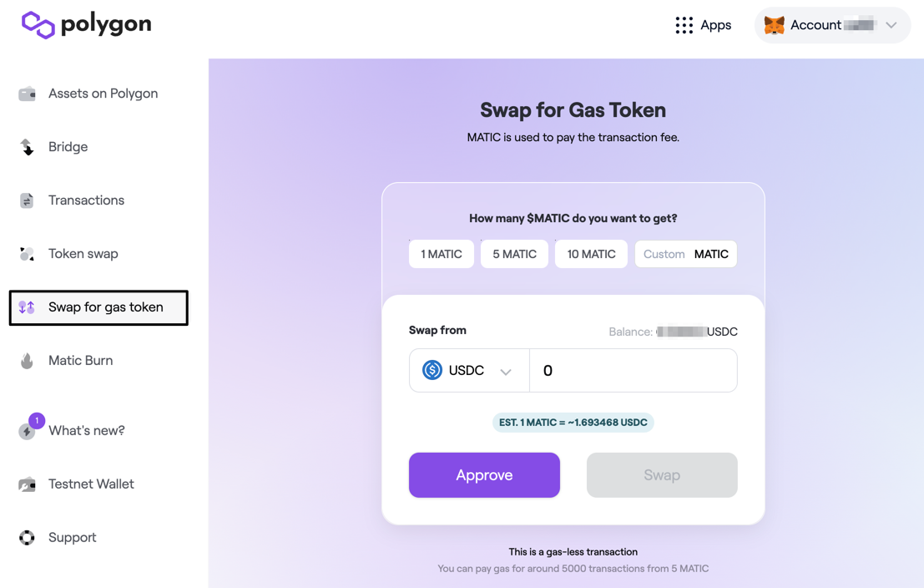
Task: Choose the 1 MATIC amount option
Action: point(442,254)
